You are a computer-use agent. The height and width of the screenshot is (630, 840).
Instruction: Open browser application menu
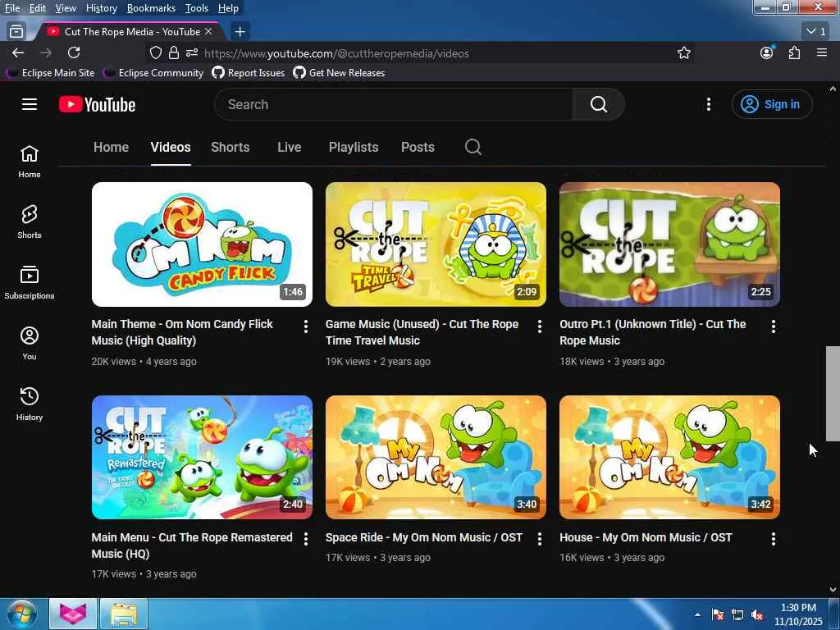click(822, 52)
